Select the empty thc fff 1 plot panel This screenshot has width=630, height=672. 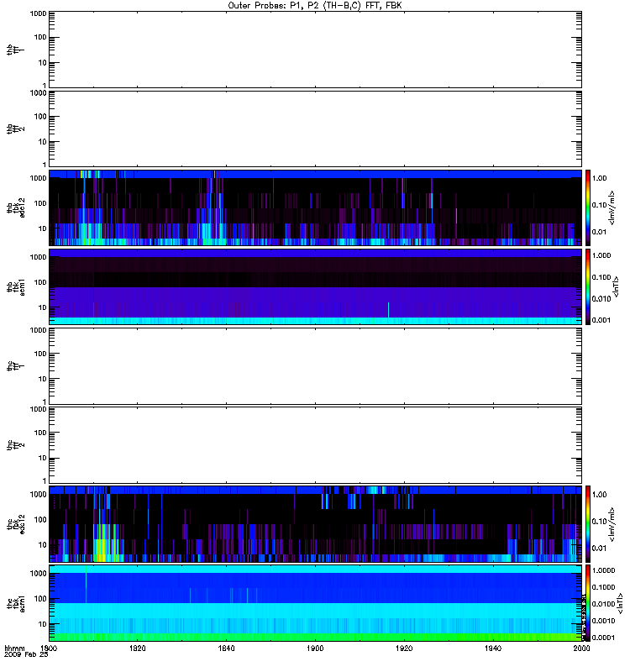coord(315,366)
